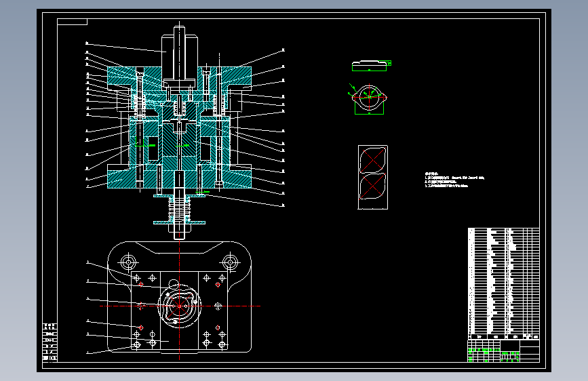Pick the left guide pillar circle in plan view
Screen dimensions: 588x381
(128, 262)
